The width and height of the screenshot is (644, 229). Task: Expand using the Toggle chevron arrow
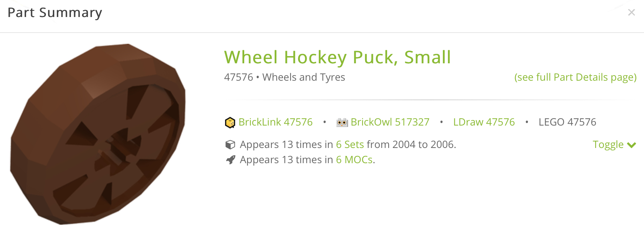[632, 145]
